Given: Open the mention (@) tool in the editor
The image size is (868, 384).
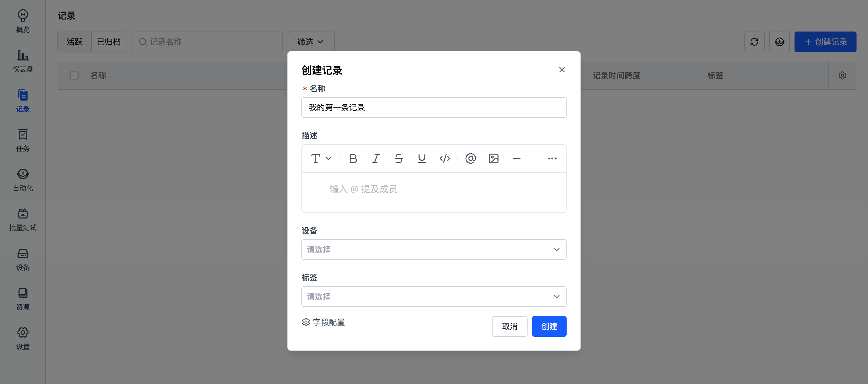Looking at the screenshot, I should pos(471,158).
